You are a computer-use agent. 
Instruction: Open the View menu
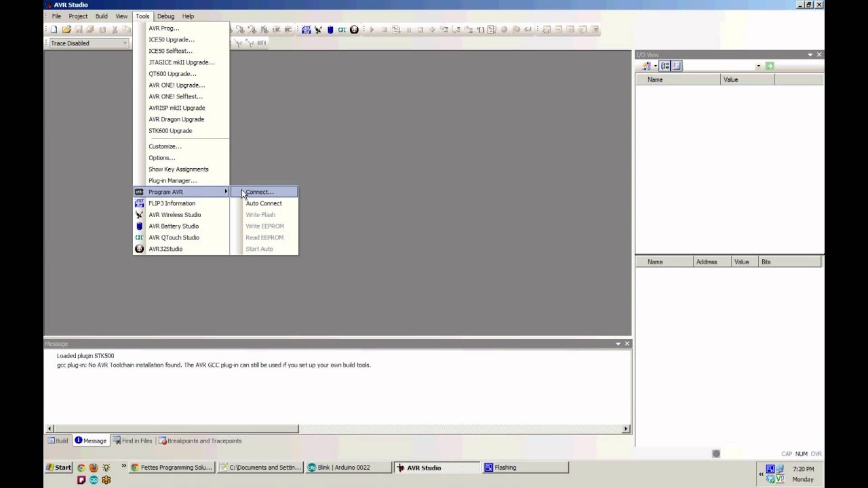(x=121, y=16)
